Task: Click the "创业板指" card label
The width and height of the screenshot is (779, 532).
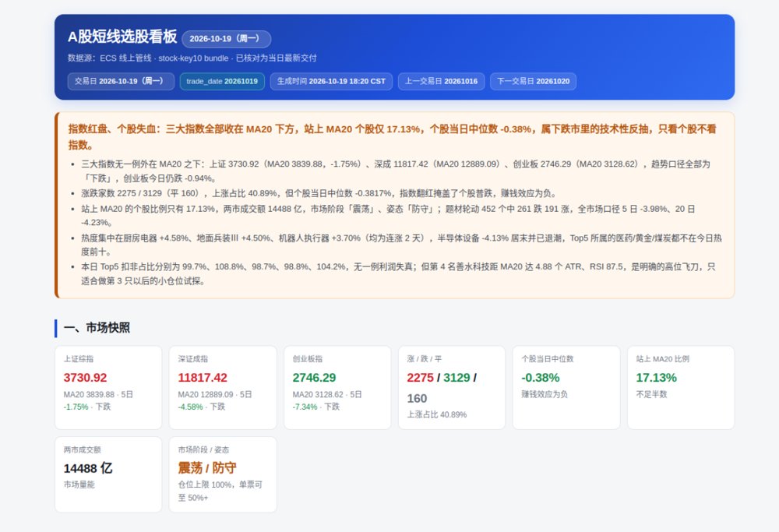Action: pos(308,358)
